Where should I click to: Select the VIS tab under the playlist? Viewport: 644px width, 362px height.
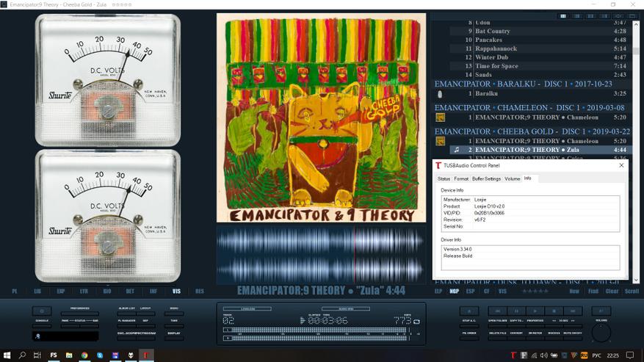(502, 291)
